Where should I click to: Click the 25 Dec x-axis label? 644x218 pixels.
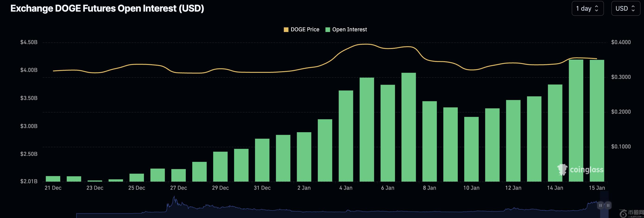click(137, 188)
